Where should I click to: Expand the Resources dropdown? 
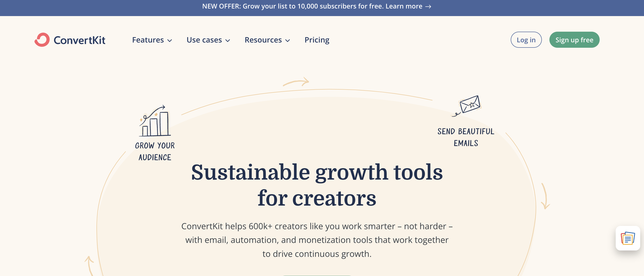288,40
